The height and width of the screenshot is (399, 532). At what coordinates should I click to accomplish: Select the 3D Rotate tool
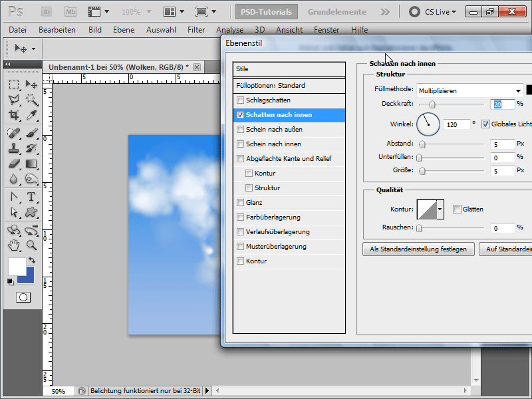[x=14, y=230]
